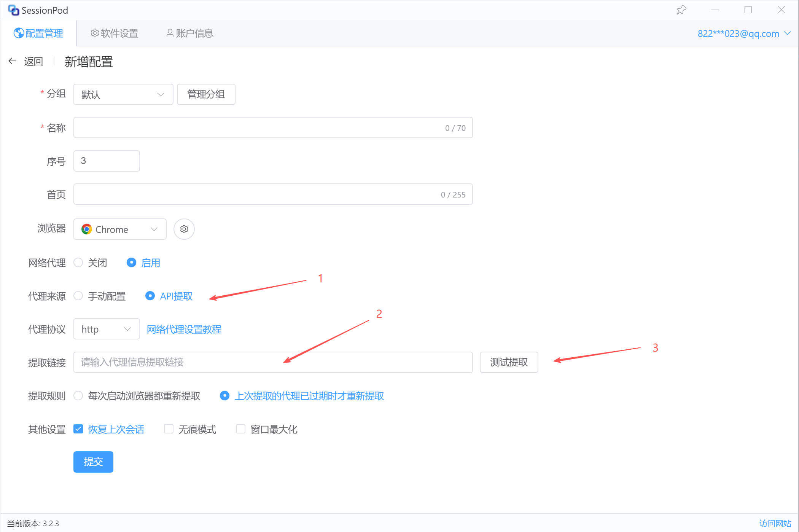The image size is (799, 532).
Task: Expand the 分组 dropdown showing 默认
Action: click(x=123, y=94)
